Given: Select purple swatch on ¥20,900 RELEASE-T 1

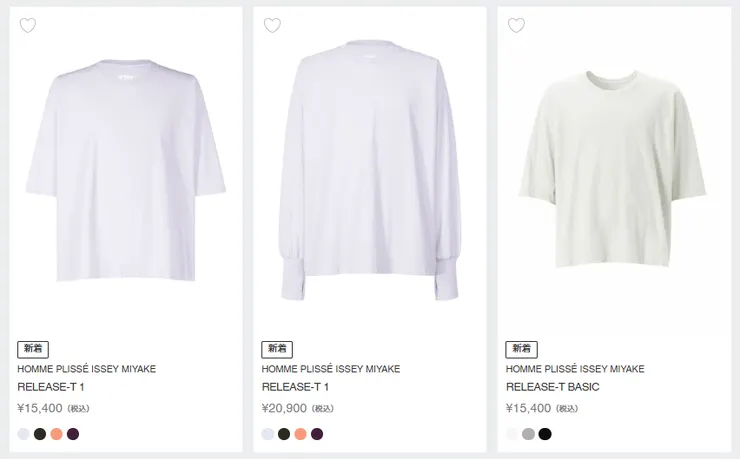Looking at the screenshot, I should click(x=317, y=434).
